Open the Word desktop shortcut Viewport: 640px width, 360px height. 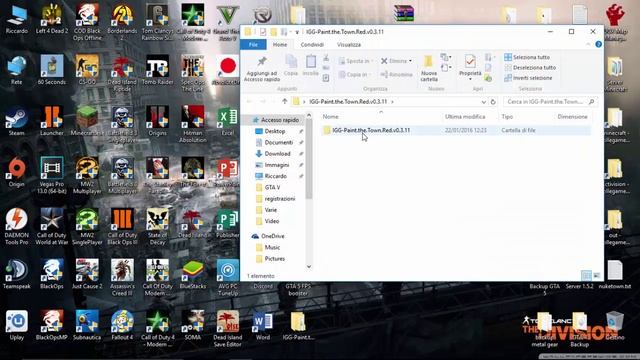coord(262,325)
